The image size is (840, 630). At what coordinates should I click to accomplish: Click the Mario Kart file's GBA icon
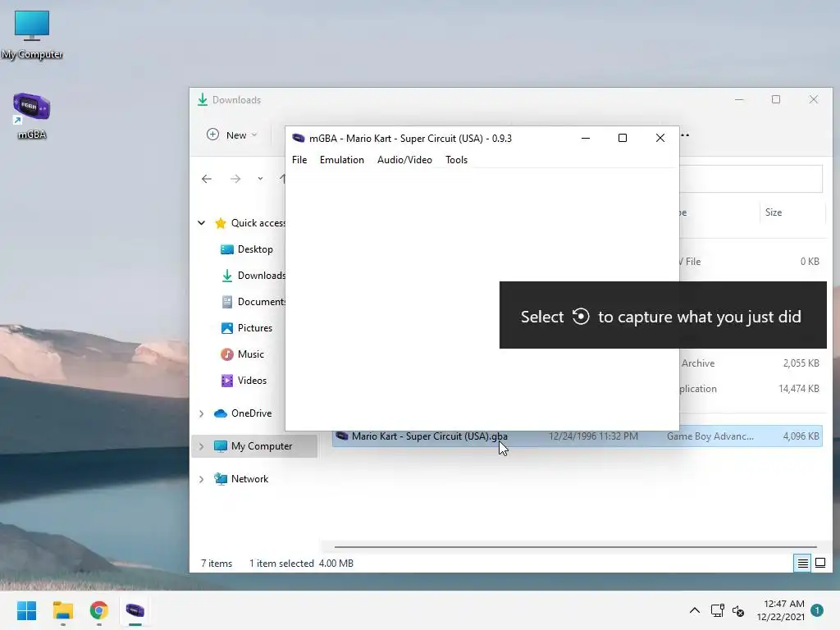coord(342,436)
